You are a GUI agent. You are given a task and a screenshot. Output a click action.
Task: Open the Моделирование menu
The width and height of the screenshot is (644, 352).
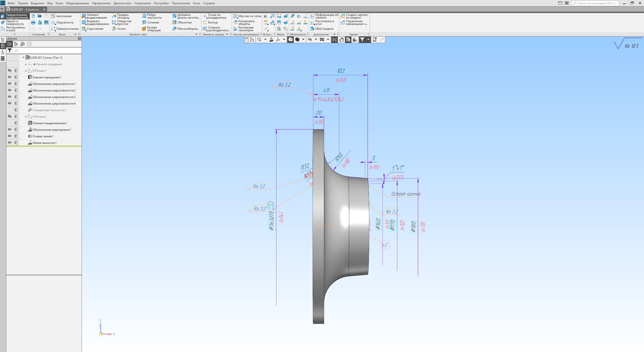(x=77, y=3)
